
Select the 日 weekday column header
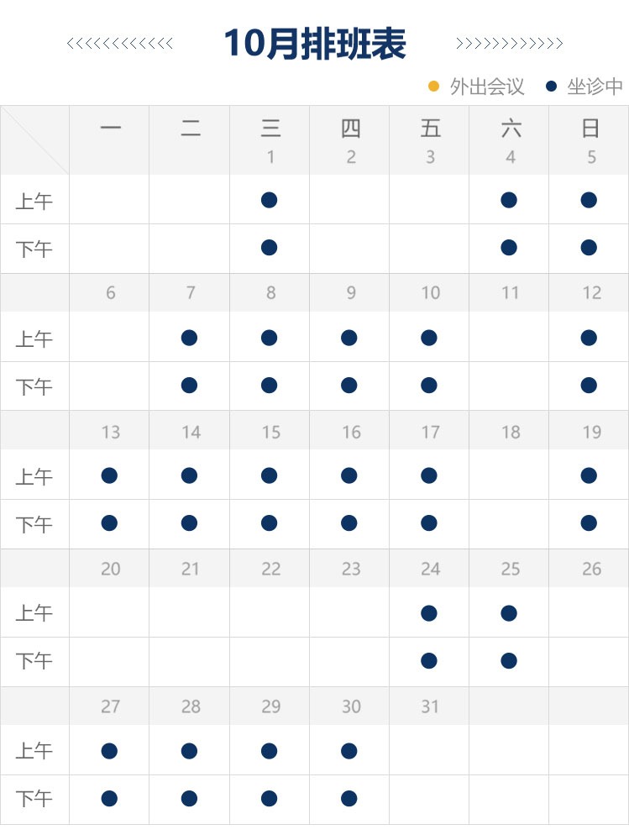point(590,129)
